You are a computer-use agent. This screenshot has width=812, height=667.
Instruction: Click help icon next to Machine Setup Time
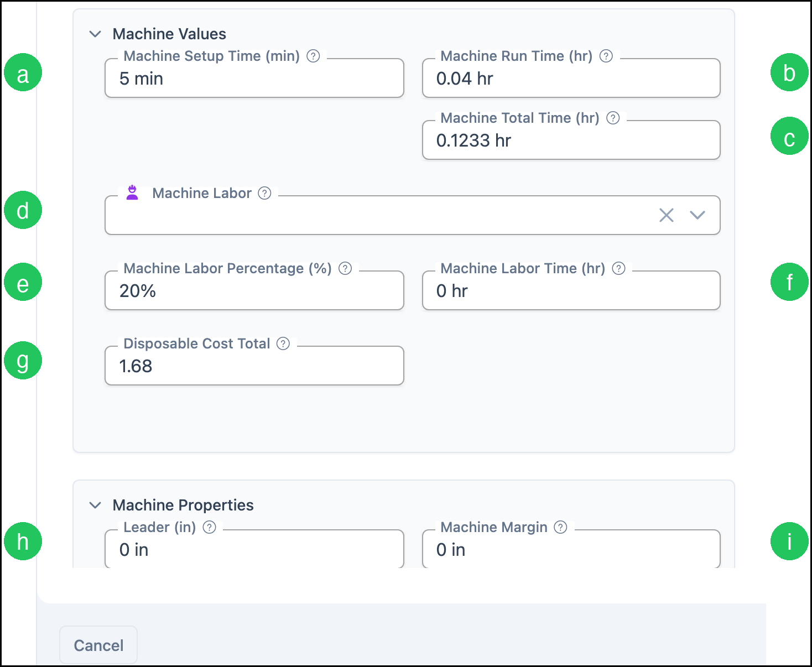point(313,56)
